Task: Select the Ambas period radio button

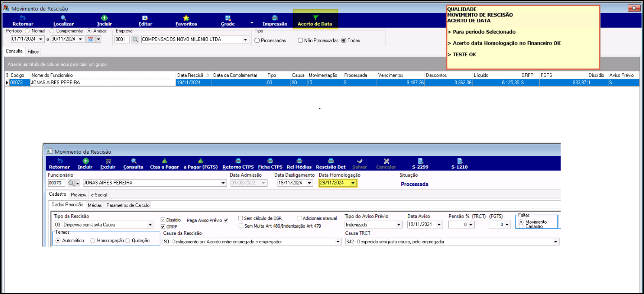Action: click(89, 31)
